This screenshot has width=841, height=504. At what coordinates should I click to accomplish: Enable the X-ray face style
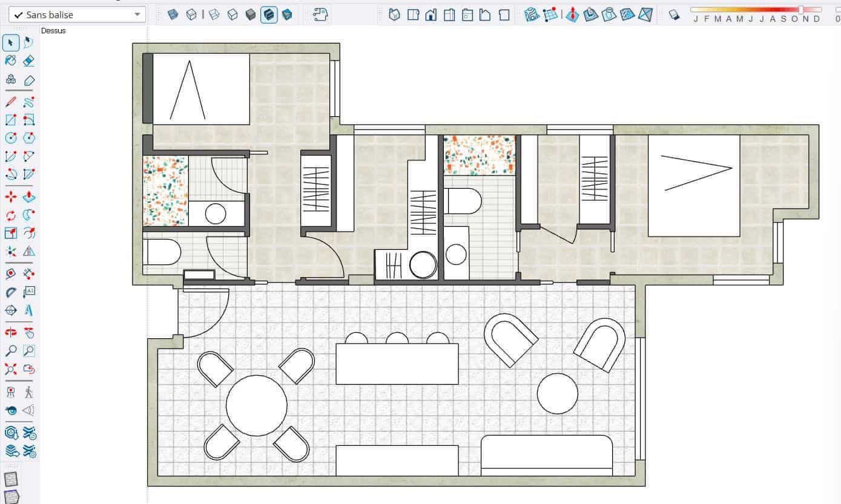pos(173,14)
